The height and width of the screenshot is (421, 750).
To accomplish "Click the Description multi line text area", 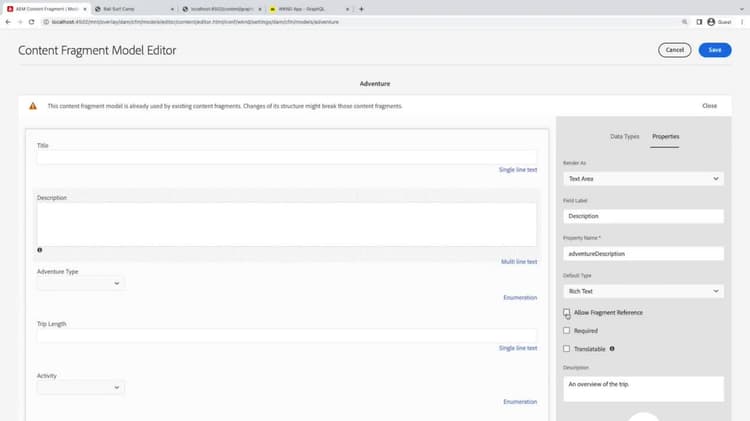I will click(287, 224).
